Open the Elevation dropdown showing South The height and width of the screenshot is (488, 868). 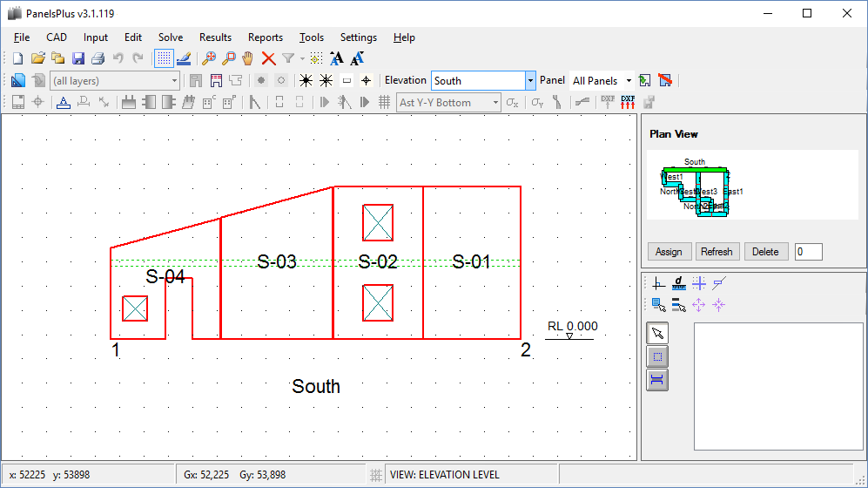click(530, 80)
